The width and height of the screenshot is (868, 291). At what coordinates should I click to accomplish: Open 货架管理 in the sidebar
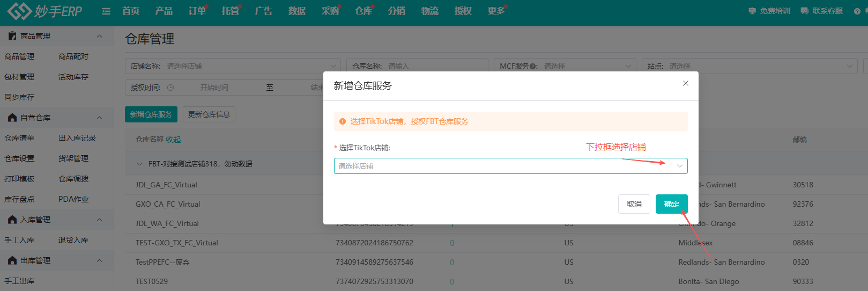click(73, 158)
